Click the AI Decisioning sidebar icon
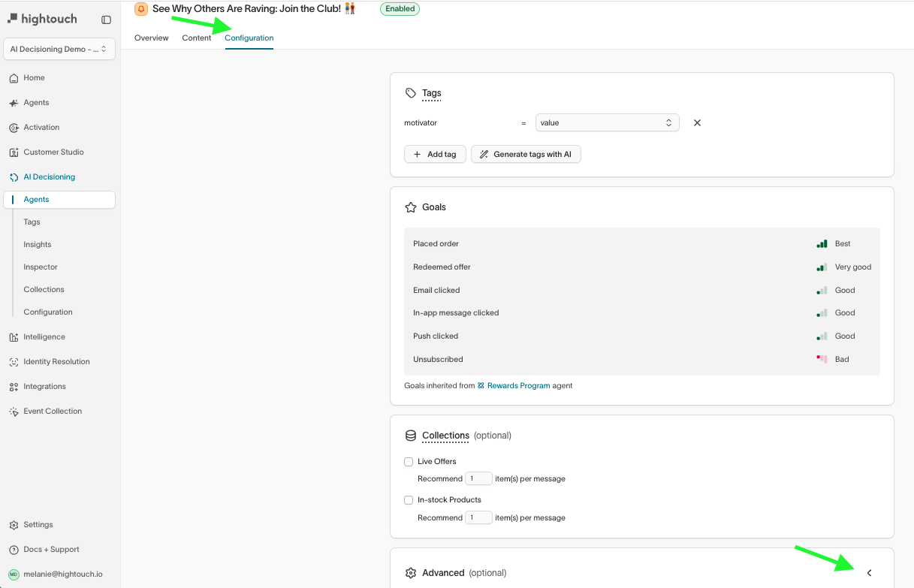 15,176
